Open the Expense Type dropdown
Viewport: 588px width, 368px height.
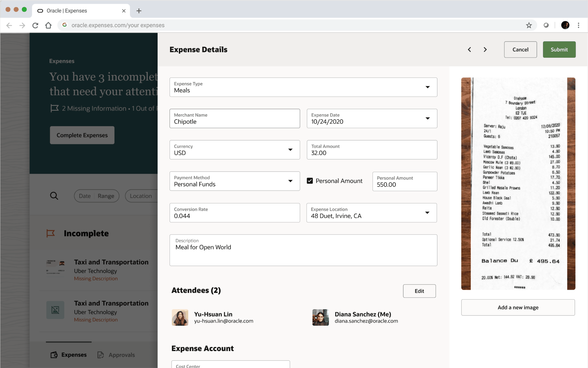303,87
